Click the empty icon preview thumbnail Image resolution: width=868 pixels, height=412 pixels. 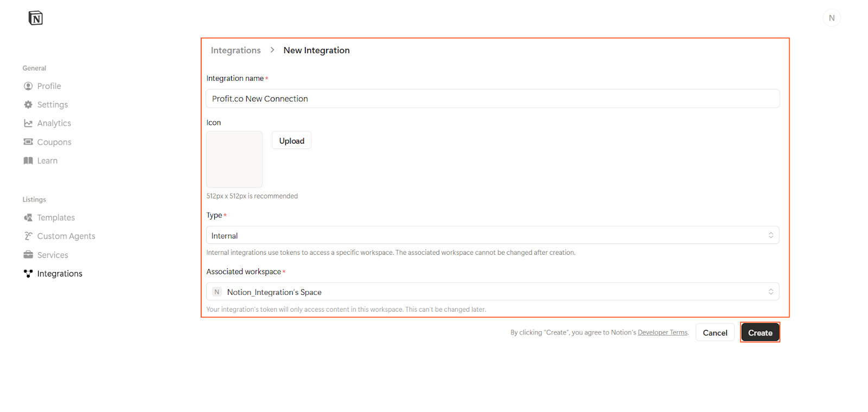click(x=234, y=159)
